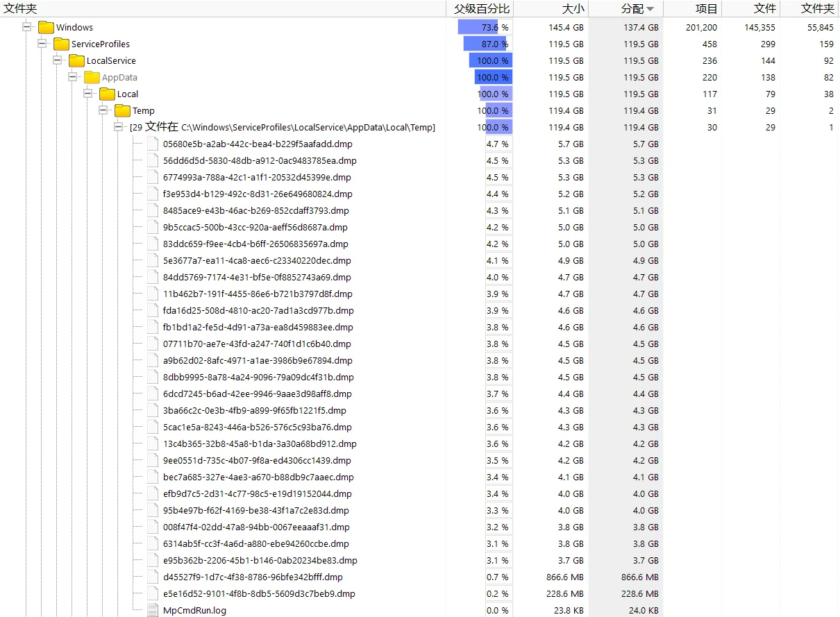Image resolution: width=840 pixels, height=617 pixels.
Task: Click file icon of f3e953d4-b129 dmp file
Action: (x=153, y=194)
